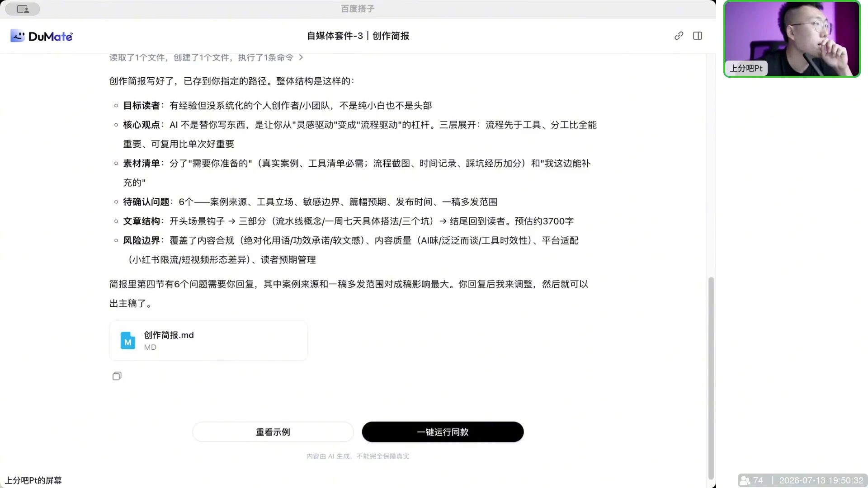The width and height of the screenshot is (868, 488).
Task: Click the 自媒体套件-3 | 创作简报 title
Action: (x=358, y=36)
